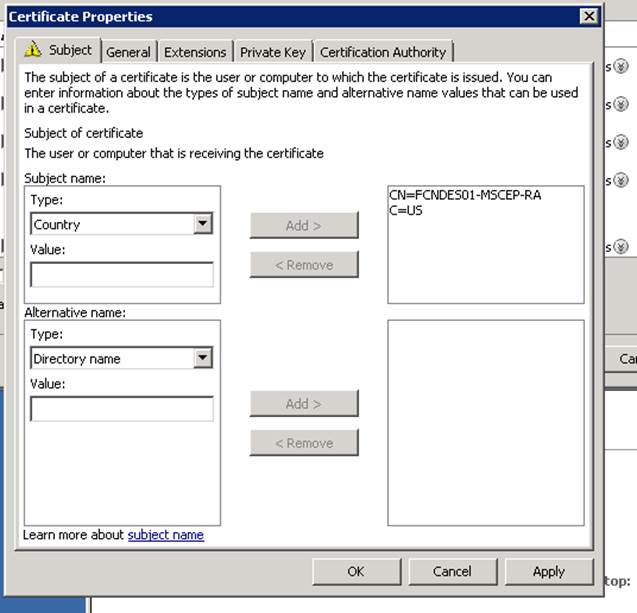Click the warning icon on Subject tab
The height and width of the screenshot is (613, 637).
[x=33, y=50]
